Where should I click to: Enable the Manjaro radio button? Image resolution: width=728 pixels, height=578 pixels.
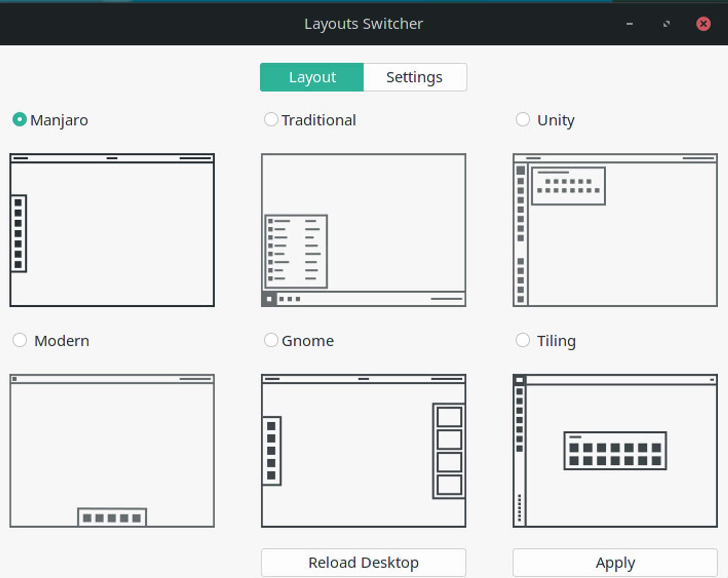pos(21,119)
